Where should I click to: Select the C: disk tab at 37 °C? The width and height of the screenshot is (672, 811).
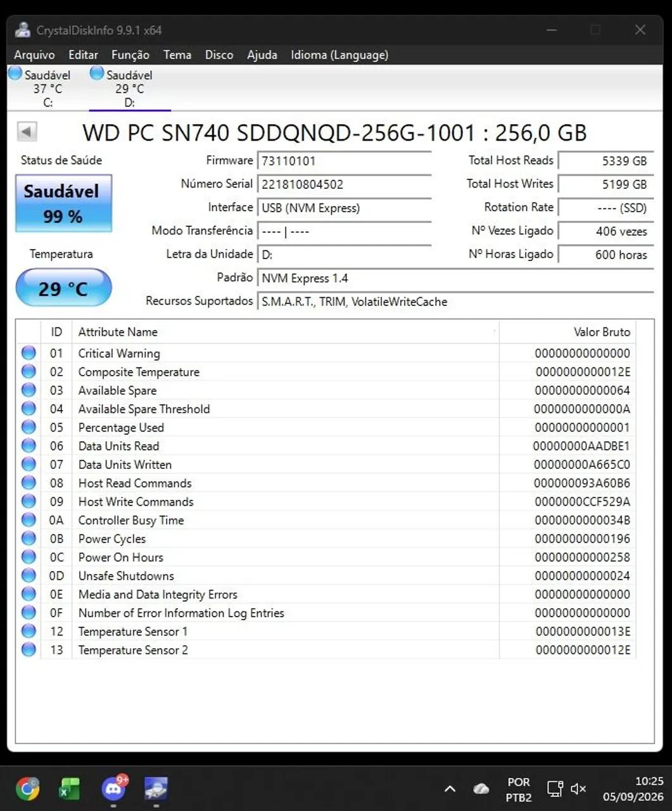click(48, 88)
